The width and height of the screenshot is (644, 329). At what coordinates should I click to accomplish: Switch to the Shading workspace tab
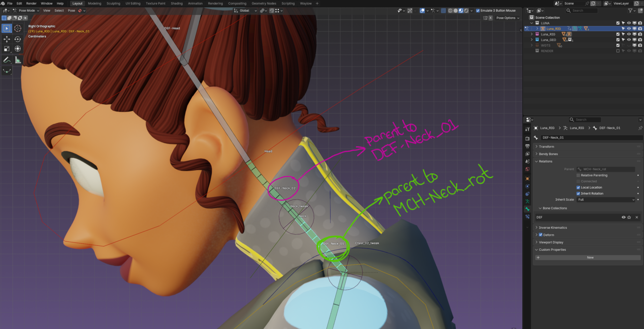pyautogui.click(x=177, y=3)
